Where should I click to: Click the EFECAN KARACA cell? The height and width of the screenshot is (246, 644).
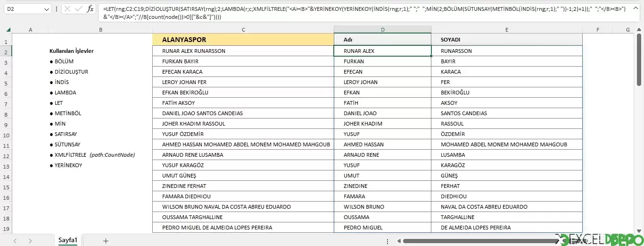coord(243,72)
